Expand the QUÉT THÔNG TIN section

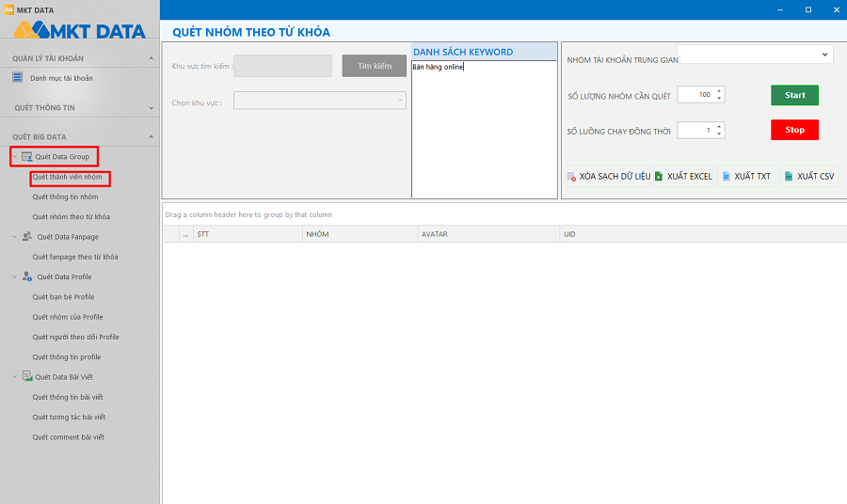click(152, 108)
